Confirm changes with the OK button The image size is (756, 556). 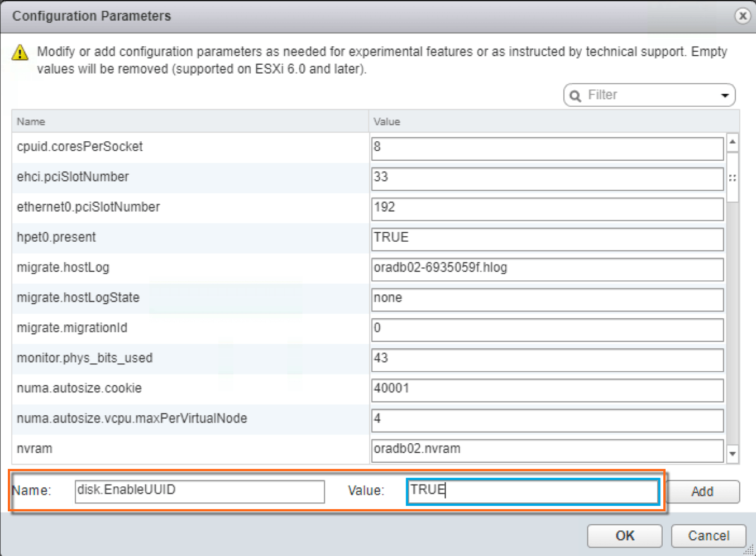pyautogui.click(x=624, y=535)
